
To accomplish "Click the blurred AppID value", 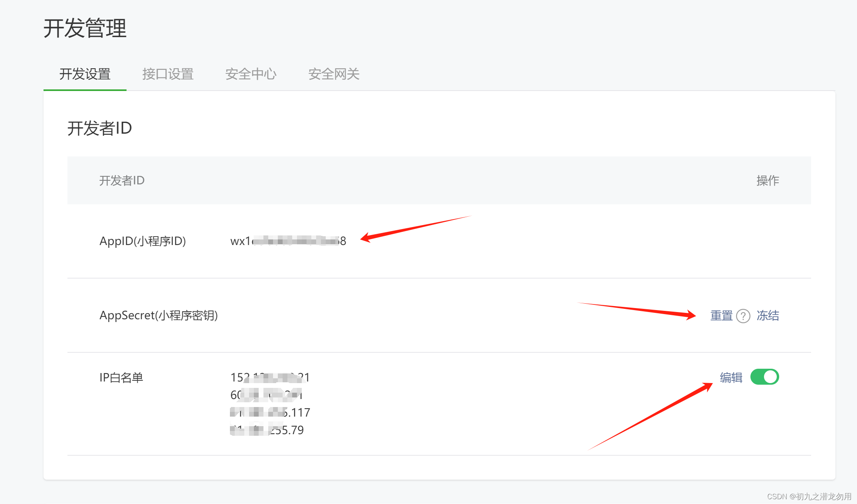I will (288, 241).
